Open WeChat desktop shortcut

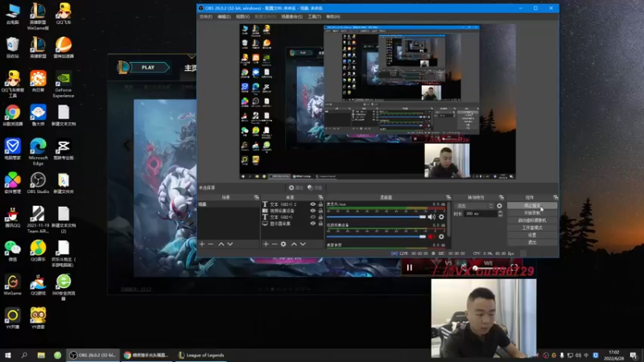tap(12, 251)
